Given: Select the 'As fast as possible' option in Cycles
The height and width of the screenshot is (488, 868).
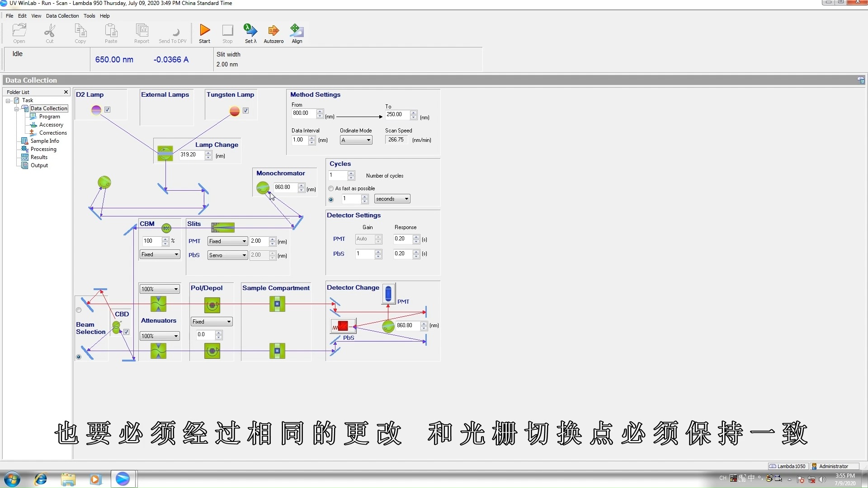Looking at the screenshot, I should tap(331, 188).
